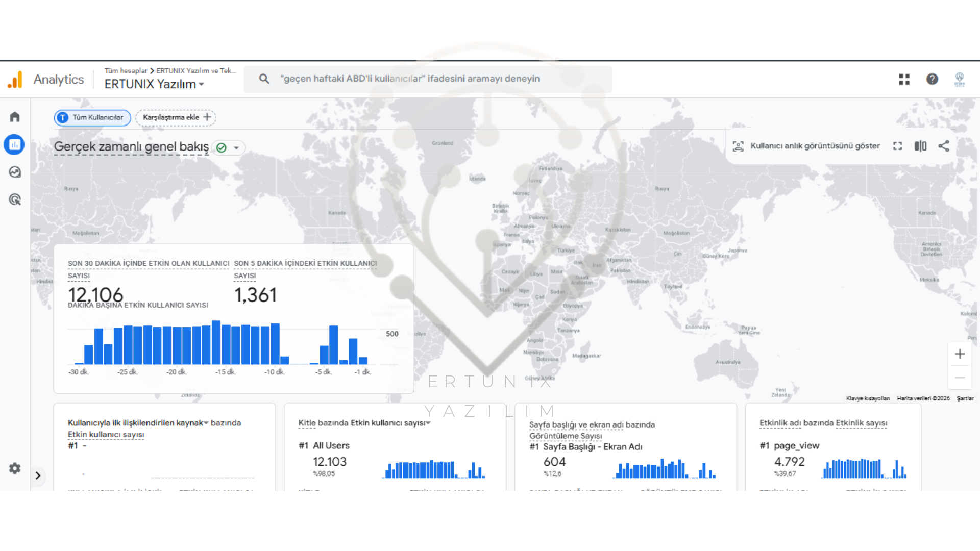Open the report status check dropdown
980x551 pixels.
(228, 147)
